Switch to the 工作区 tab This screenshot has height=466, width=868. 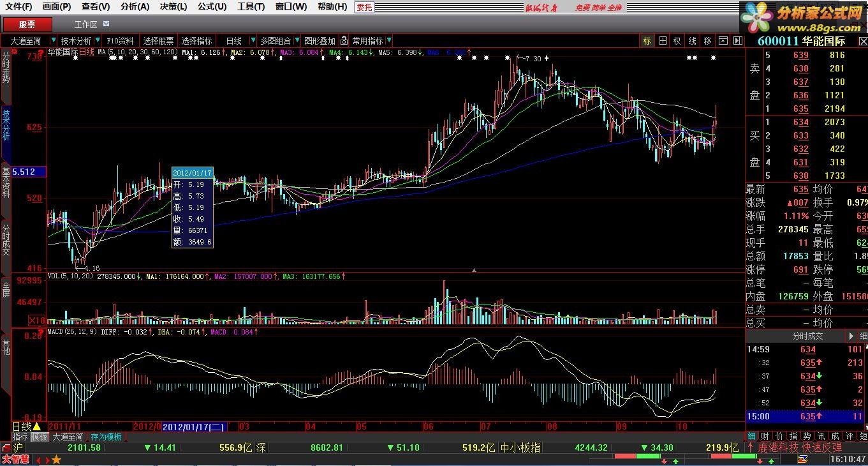85,24
